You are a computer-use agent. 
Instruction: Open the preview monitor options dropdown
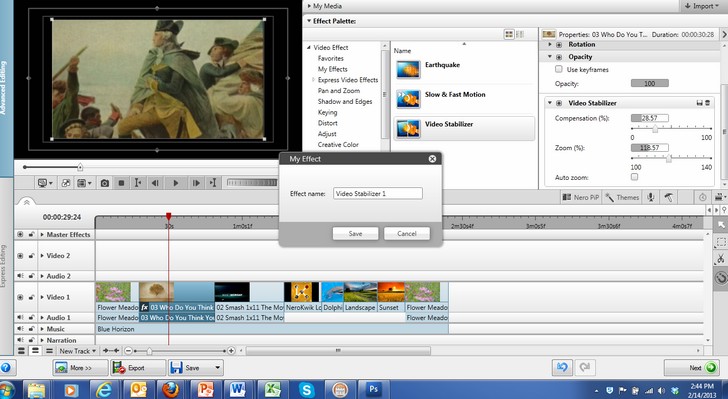tap(45, 183)
